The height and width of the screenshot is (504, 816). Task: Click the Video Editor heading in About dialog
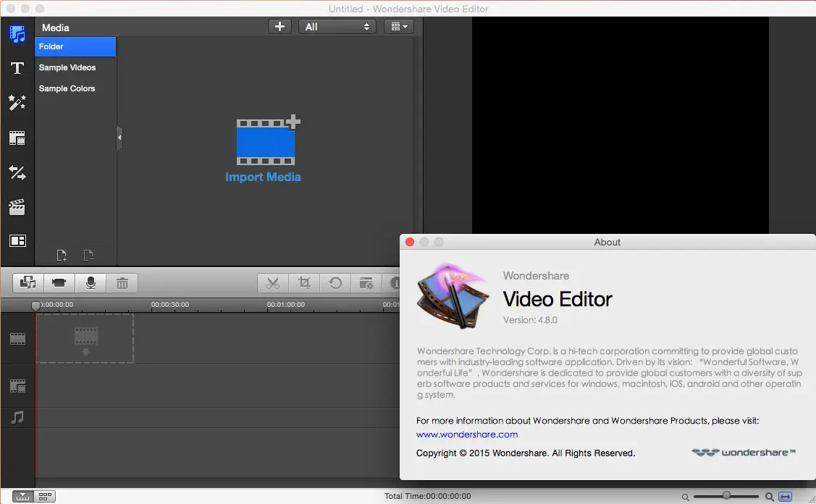[558, 299]
